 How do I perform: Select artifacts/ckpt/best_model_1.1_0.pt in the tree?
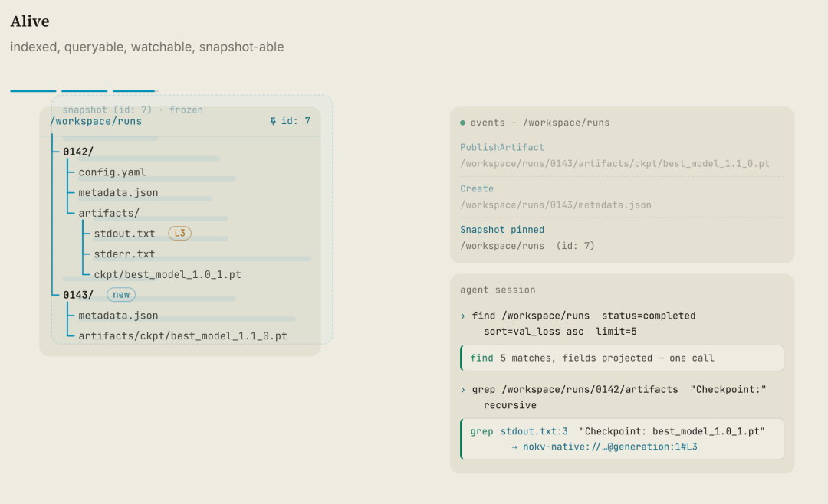click(x=182, y=336)
